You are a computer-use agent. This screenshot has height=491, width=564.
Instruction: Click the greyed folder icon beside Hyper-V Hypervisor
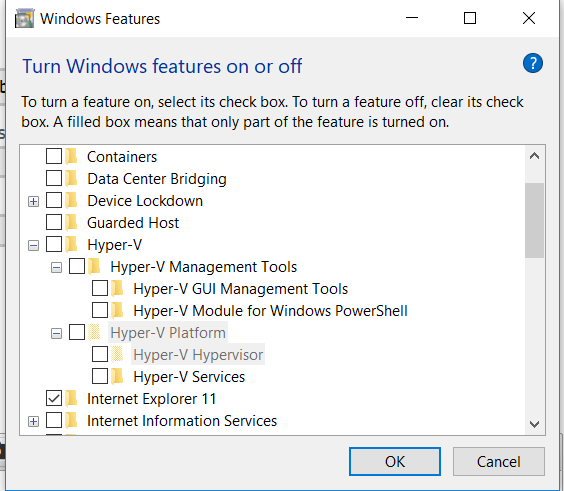[118, 354]
